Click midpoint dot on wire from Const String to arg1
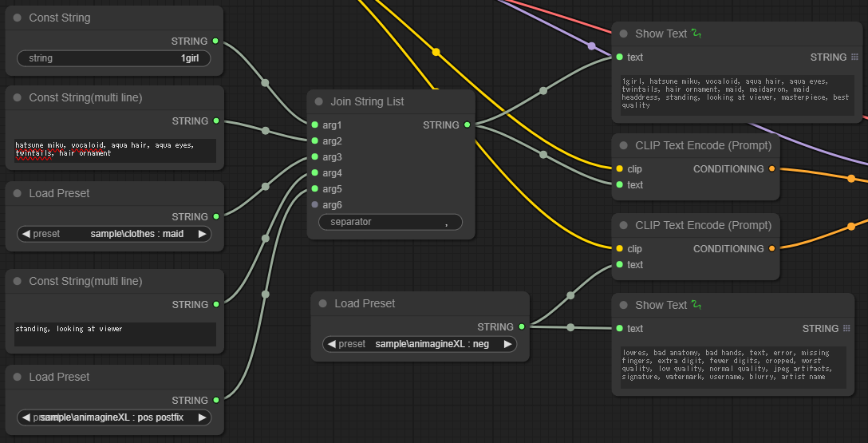868x443 pixels. 265,83
